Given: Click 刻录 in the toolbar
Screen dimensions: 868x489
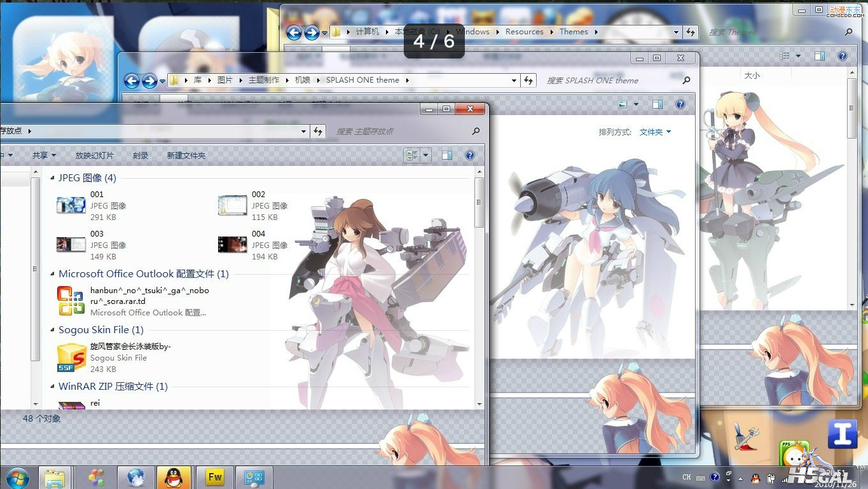Looking at the screenshot, I should [141, 155].
